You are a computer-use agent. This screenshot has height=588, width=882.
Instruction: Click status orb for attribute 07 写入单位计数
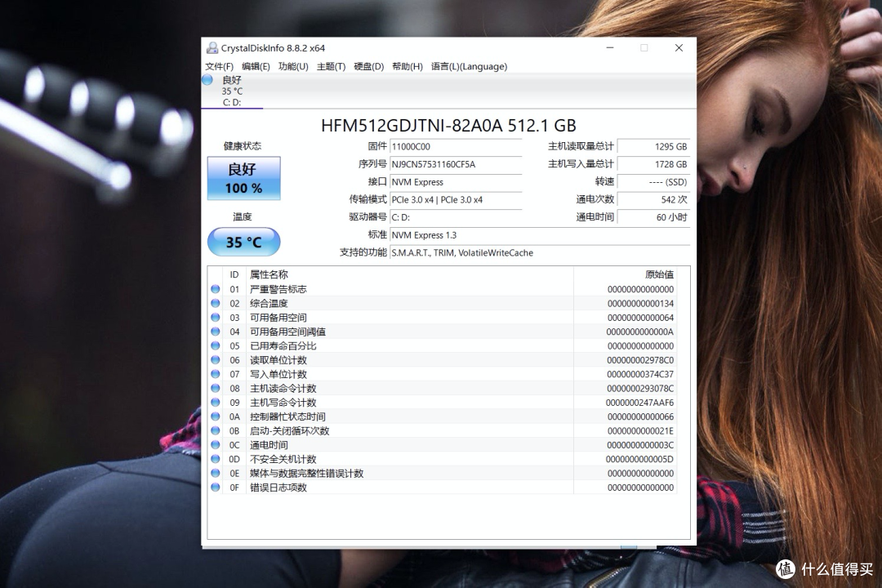(216, 374)
